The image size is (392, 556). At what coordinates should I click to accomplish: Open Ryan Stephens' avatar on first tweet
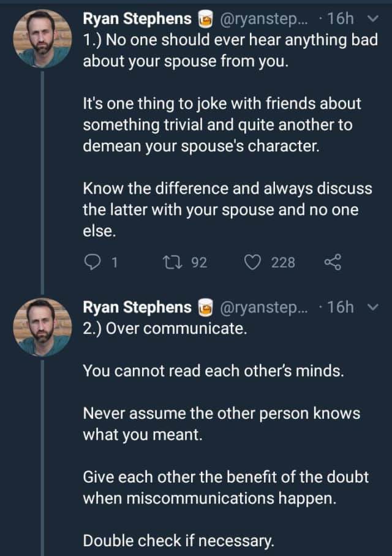pos(42,39)
